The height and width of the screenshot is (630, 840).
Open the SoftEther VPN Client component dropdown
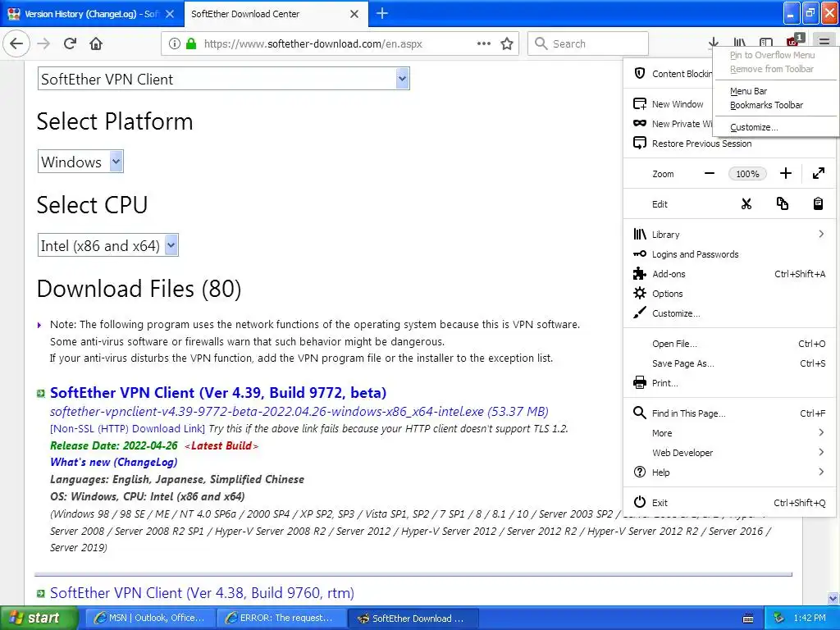click(x=224, y=79)
